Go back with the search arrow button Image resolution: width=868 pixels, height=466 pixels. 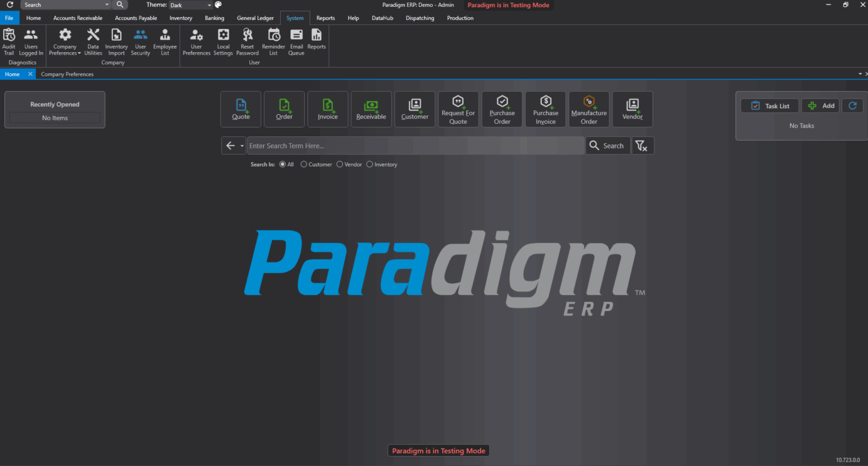(230, 146)
